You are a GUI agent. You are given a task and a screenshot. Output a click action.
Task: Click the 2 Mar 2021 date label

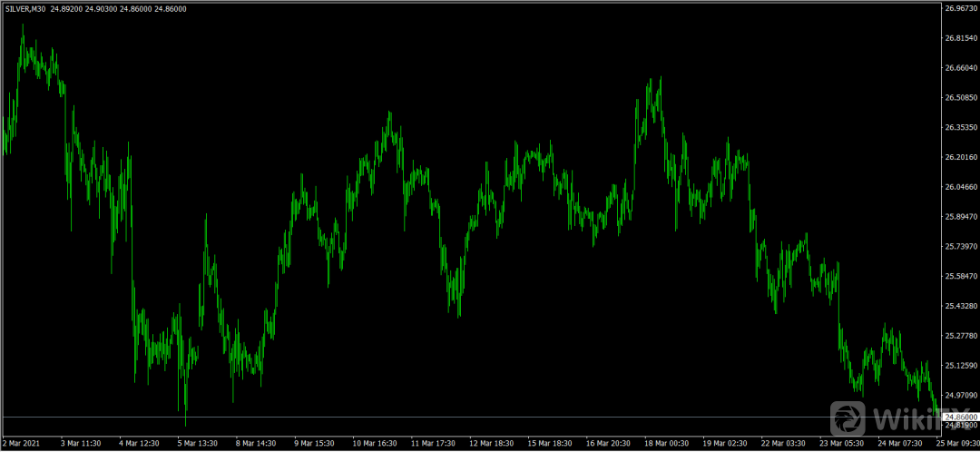(23, 444)
